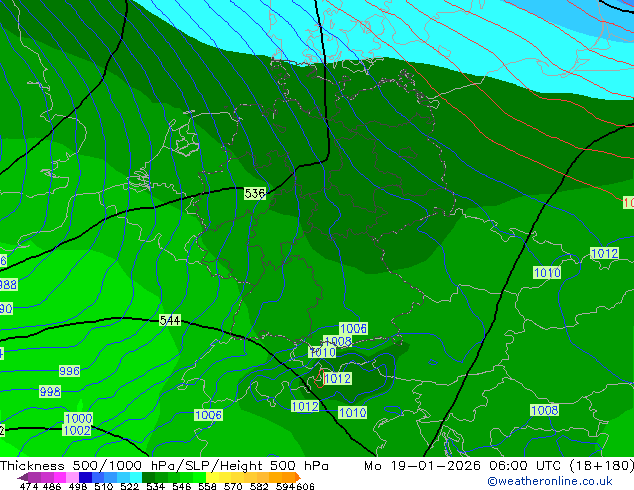Pick the magenta legend swatch
634x490 pixels.
[59, 477]
